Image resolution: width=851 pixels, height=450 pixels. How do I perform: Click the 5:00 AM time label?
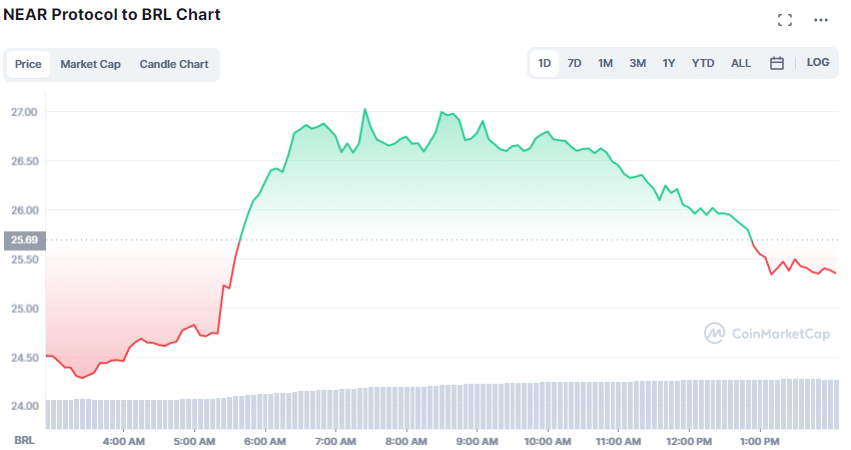point(194,441)
